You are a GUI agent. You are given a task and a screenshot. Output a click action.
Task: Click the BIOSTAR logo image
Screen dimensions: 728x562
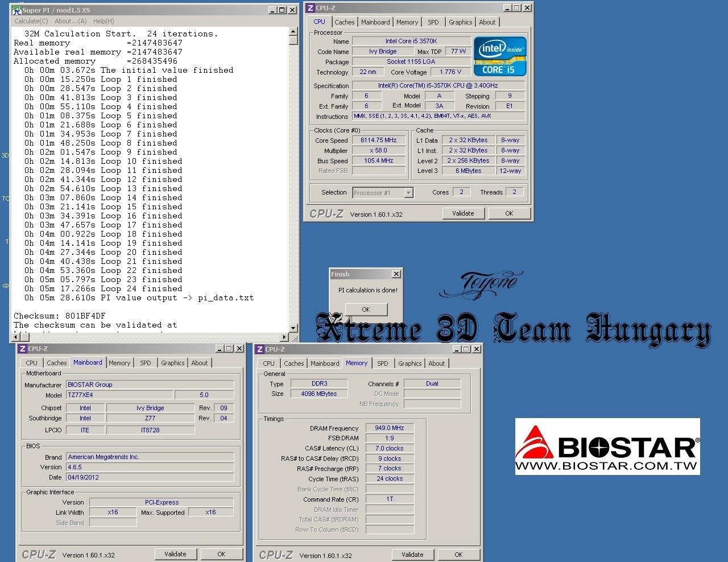[x=607, y=447]
